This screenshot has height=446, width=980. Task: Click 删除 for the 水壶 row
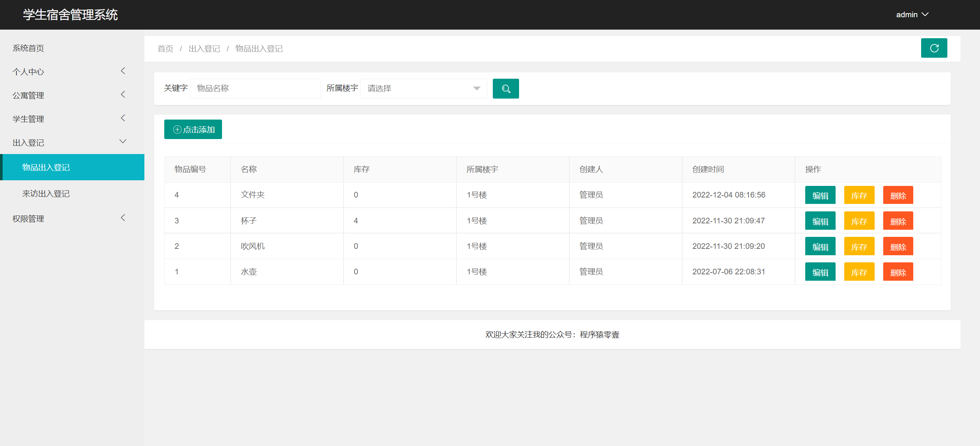coord(897,272)
